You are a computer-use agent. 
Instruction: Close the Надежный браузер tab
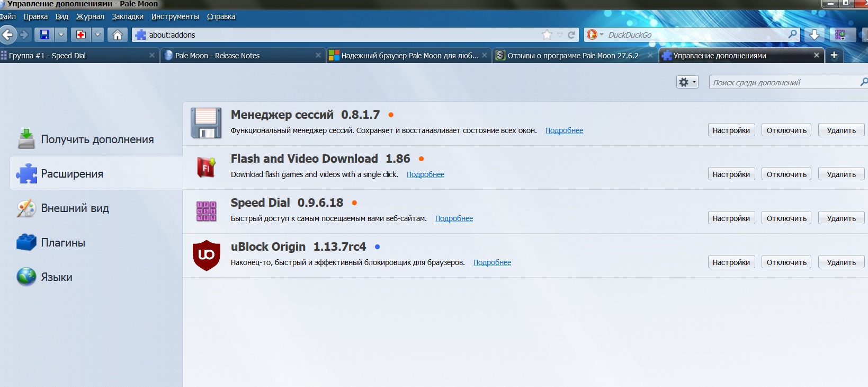[x=485, y=55]
